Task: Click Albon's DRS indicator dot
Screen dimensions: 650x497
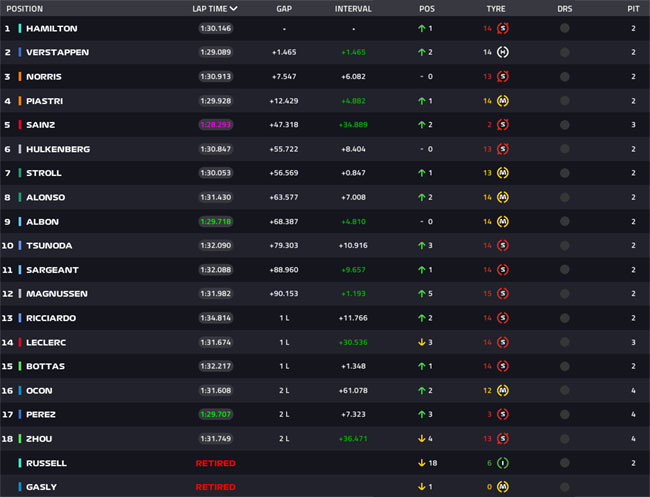Action: click(565, 221)
